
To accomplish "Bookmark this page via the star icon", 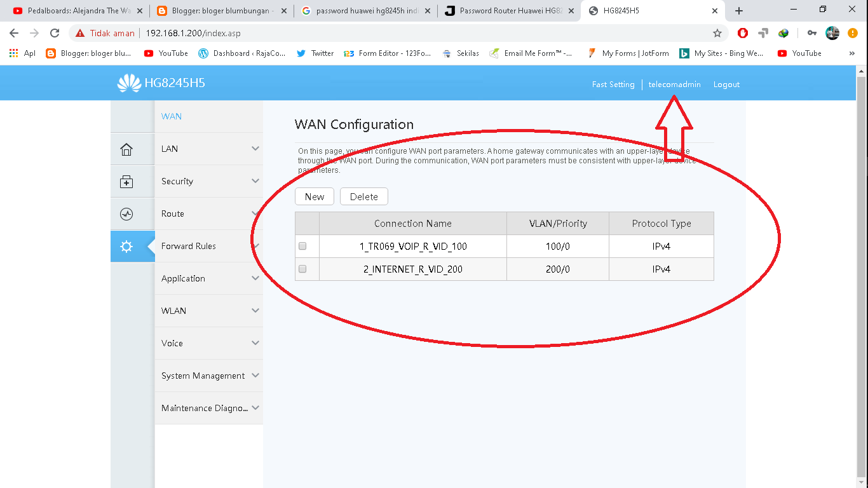I will point(717,32).
